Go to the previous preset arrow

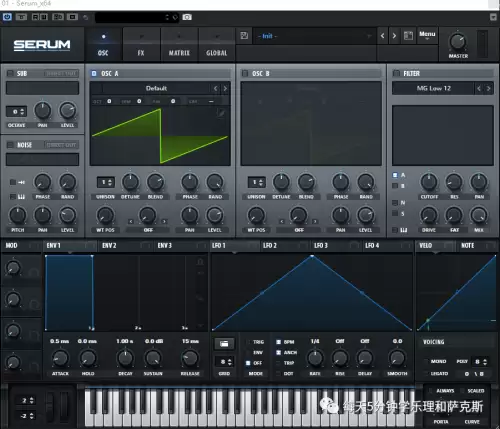click(382, 35)
